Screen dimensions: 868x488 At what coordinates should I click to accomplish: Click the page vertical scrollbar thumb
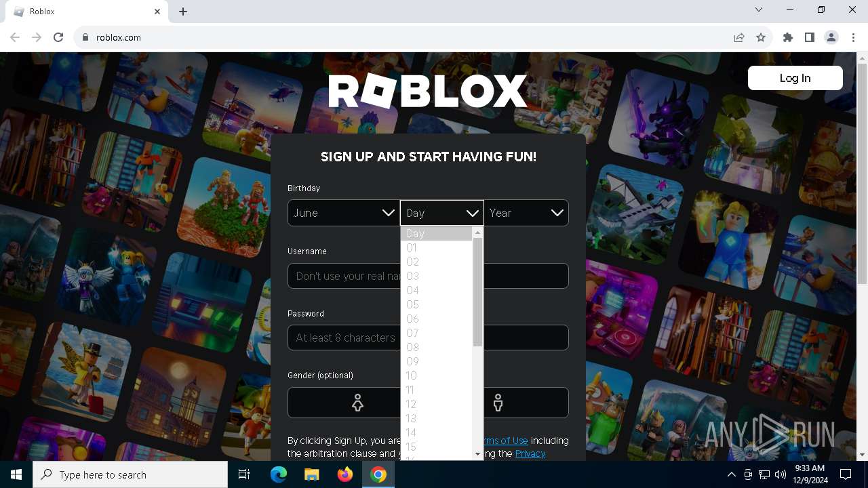tap(862, 174)
